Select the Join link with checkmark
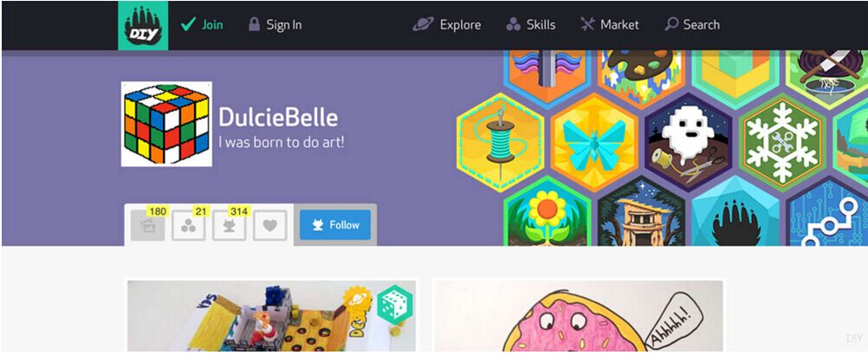 click(202, 25)
